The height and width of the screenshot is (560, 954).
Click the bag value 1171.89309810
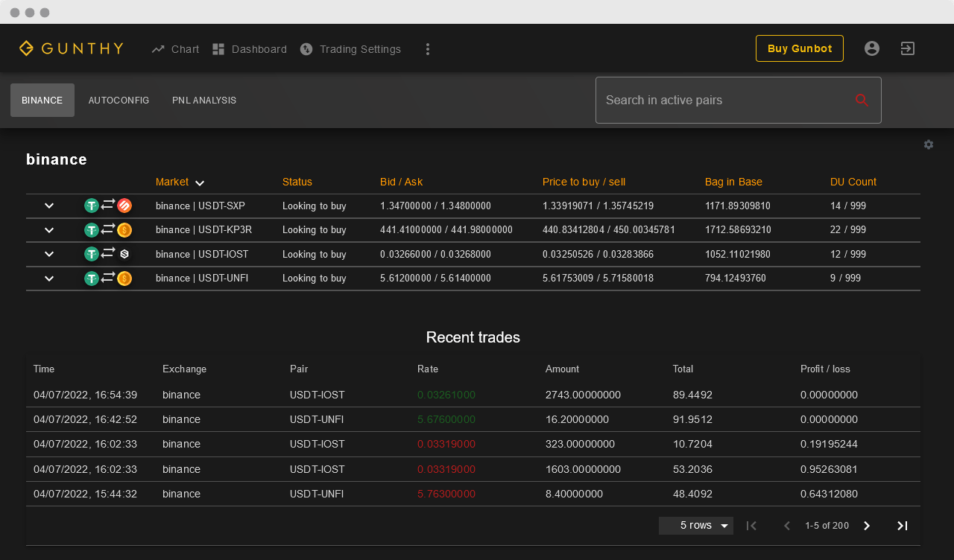738,206
